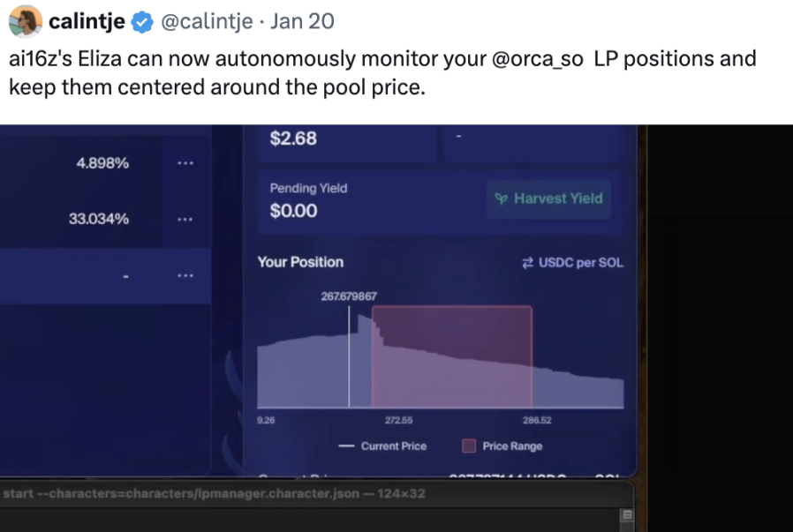The width and height of the screenshot is (793, 532).
Task: Open the three-dot menu beside 4.898%
Action: click(185, 163)
